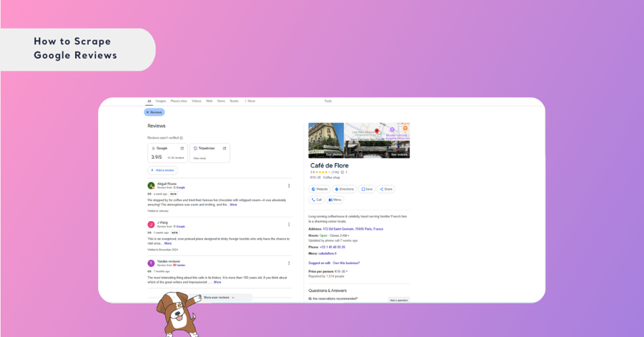
Task: Click the How to Scrape Google Reviews title
Action: (75, 49)
